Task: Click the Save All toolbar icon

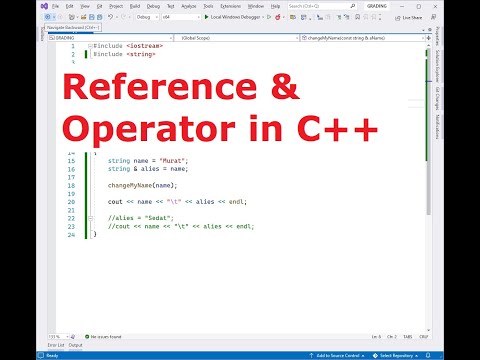Action: [99, 17]
